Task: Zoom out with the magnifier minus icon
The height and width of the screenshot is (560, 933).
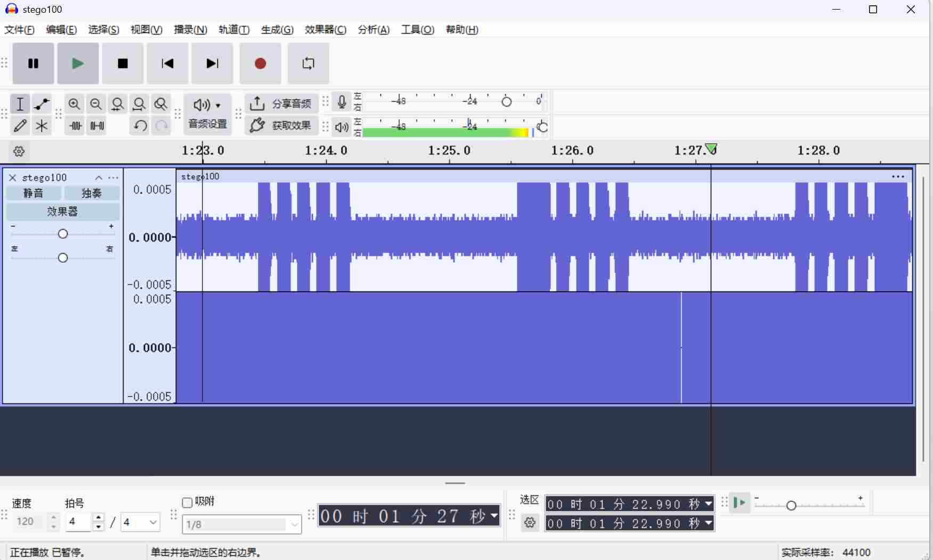Action: (x=96, y=104)
